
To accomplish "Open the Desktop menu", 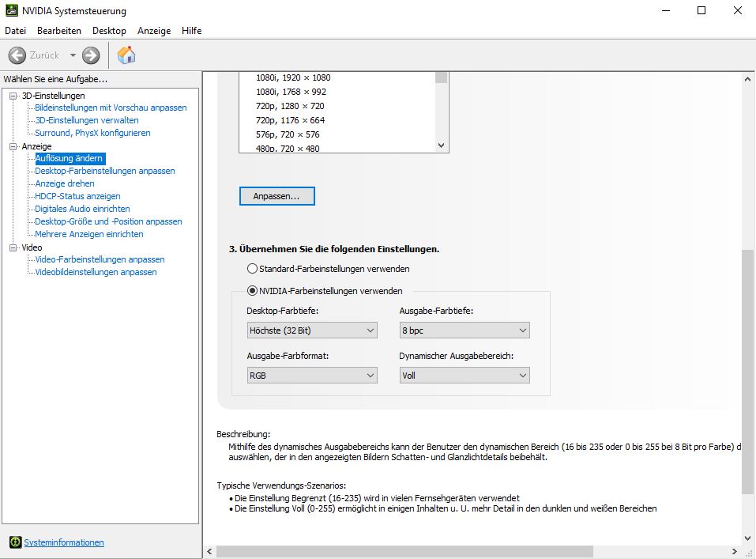I will [109, 30].
